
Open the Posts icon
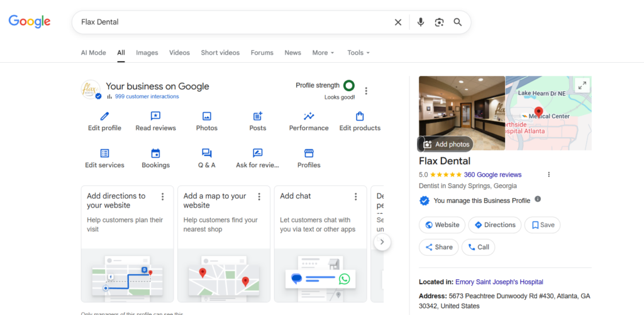257,116
